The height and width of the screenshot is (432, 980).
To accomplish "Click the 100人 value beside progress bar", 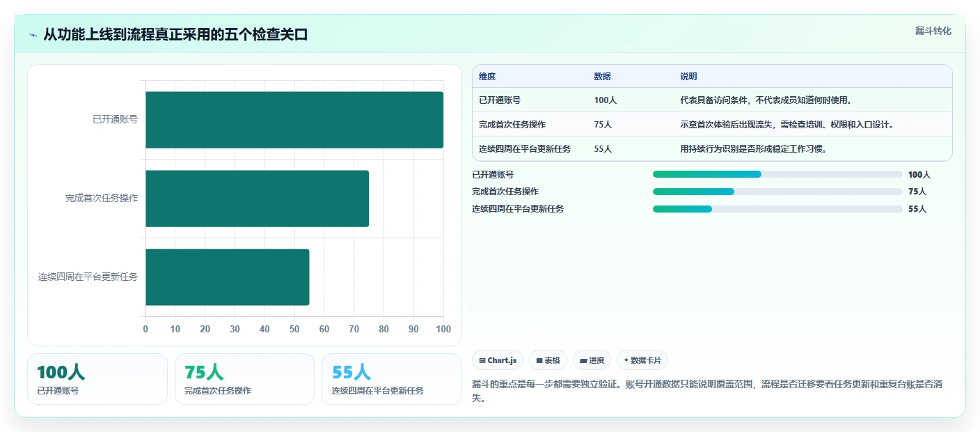I will click(919, 175).
